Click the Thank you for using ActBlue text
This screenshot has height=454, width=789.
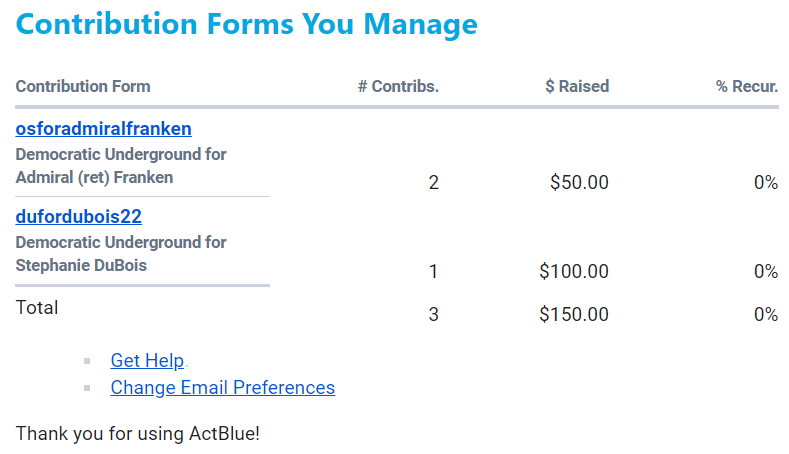(x=138, y=434)
